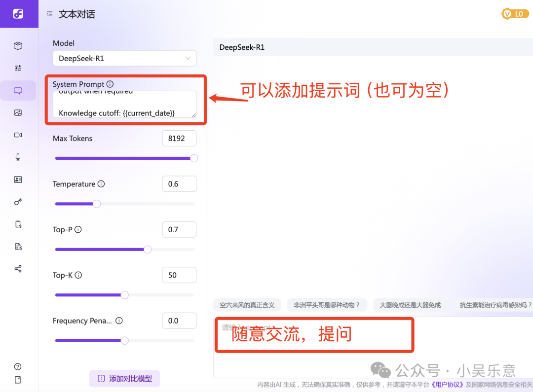
Task: Select the suggestion 抗生素能治疗病毒感染吗？
Action: (494, 305)
